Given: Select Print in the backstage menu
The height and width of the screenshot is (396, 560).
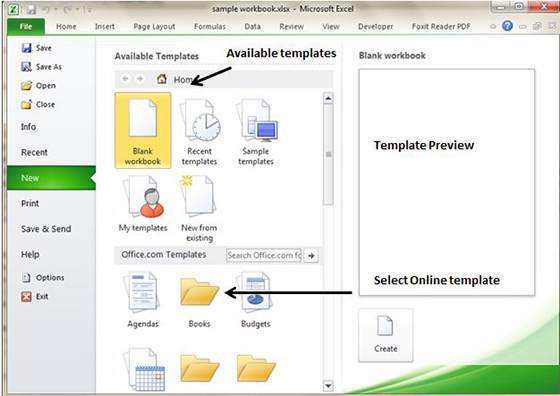Looking at the screenshot, I should (30, 203).
